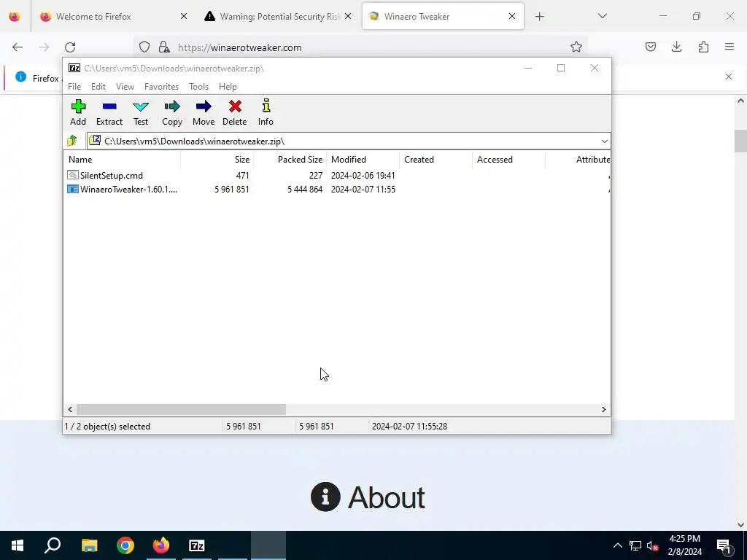The width and height of the screenshot is (747, 560).
Task: Dismiss the Firefox notification bar
Action: tap(729, 77)
